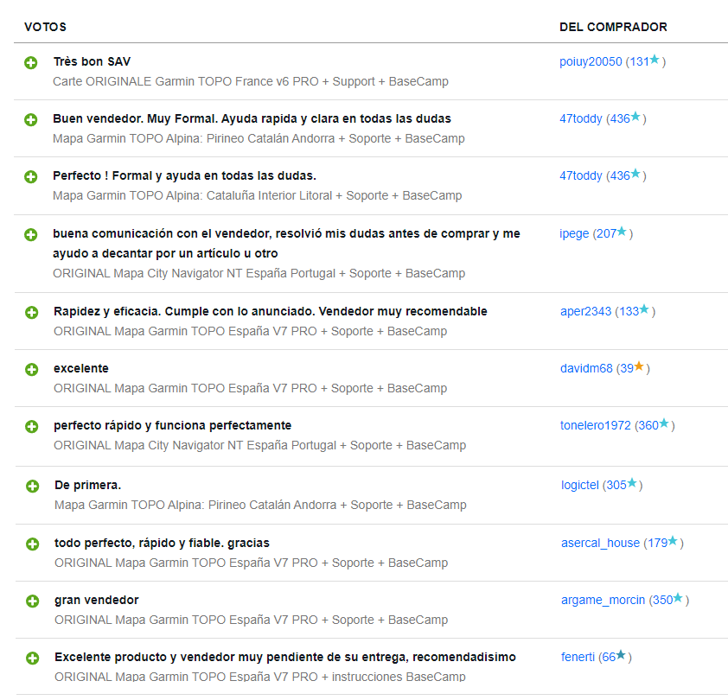The width and height of the screenshot is (728, 700).
Task: Select the comment 'Perfecto ! Formal y ayuda en todas las dudas.'
Action: 185,176
